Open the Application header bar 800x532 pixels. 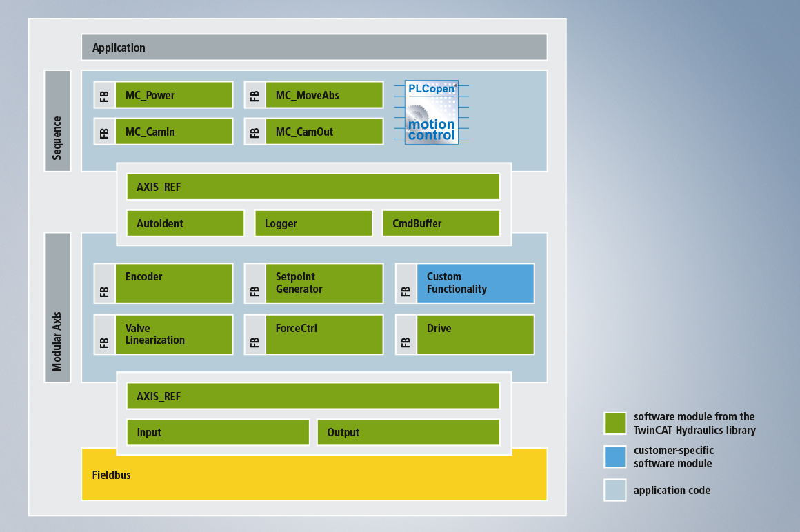pyautogui.click(x=314, y=48)
